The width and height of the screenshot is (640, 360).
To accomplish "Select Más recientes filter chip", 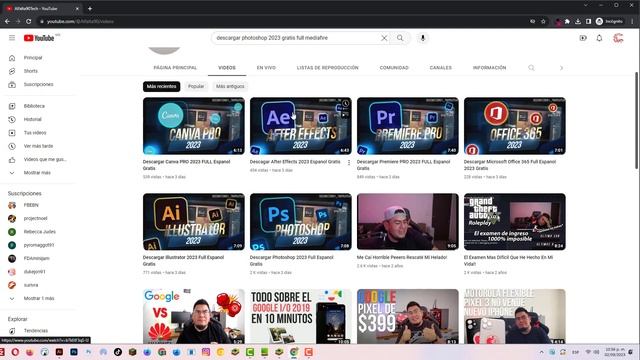I will click(161, 87).
